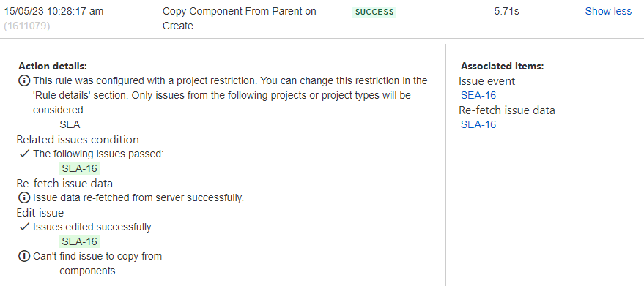The width and height of the screenshot is (644, 286).
Task: Click the 'Edit issue' action label
Action: 40,213
